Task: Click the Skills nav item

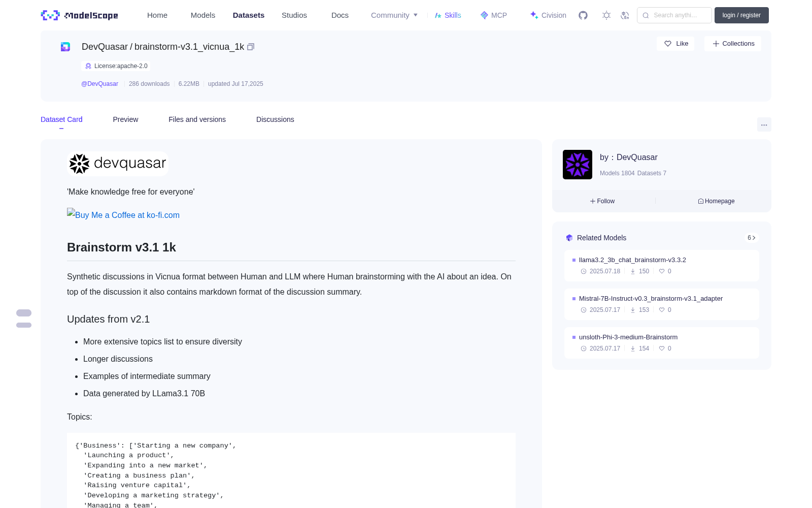Action: [448, 15]
